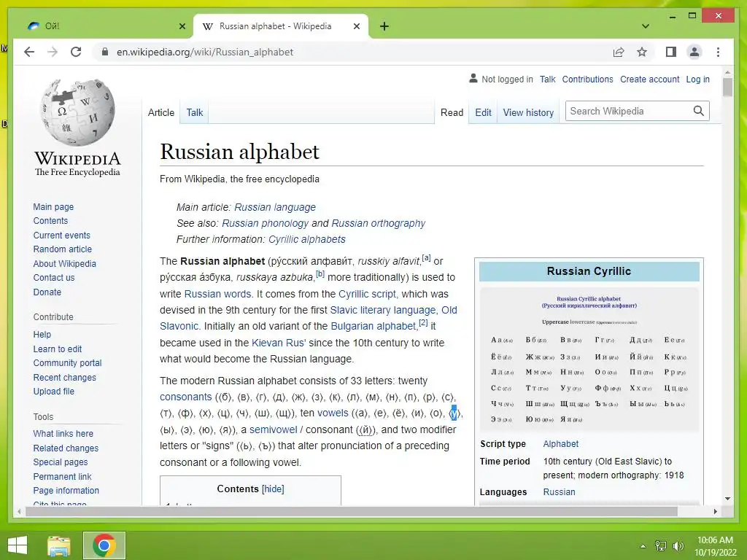
Task: Open the Bulgarian alphabet link
Action: [x=373, y=326]
